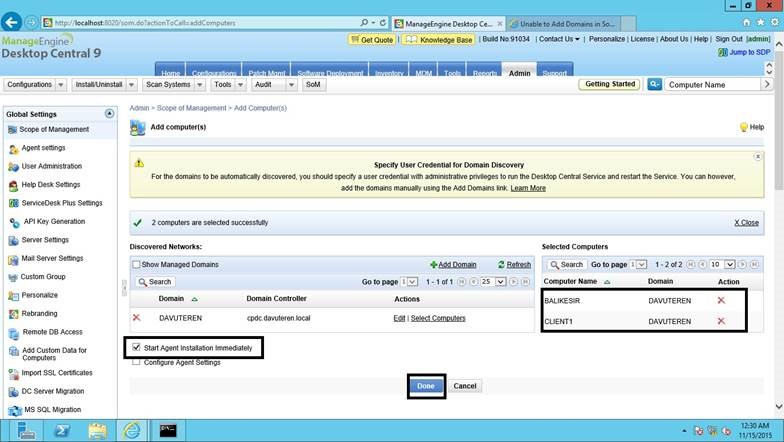This screenshot has width=784, height=442.
Task: Refresh the discovered networks list
Action: (x=514, y=264)
